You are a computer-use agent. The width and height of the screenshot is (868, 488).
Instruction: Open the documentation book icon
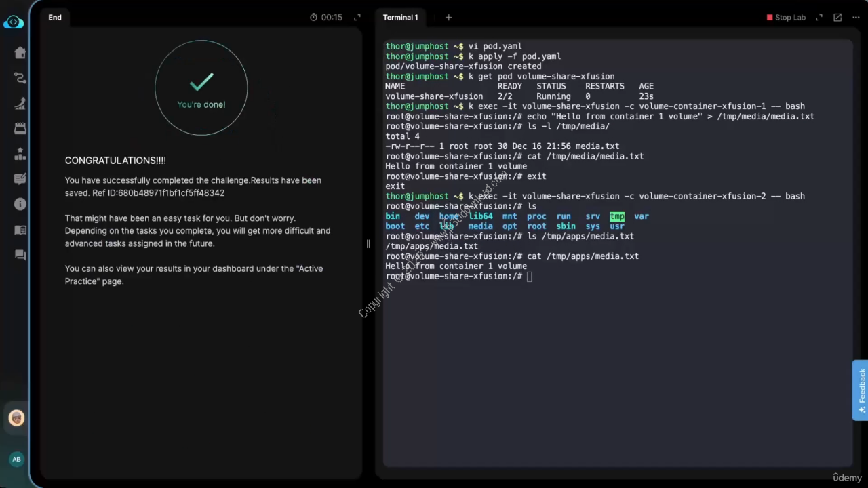point(20,230)
